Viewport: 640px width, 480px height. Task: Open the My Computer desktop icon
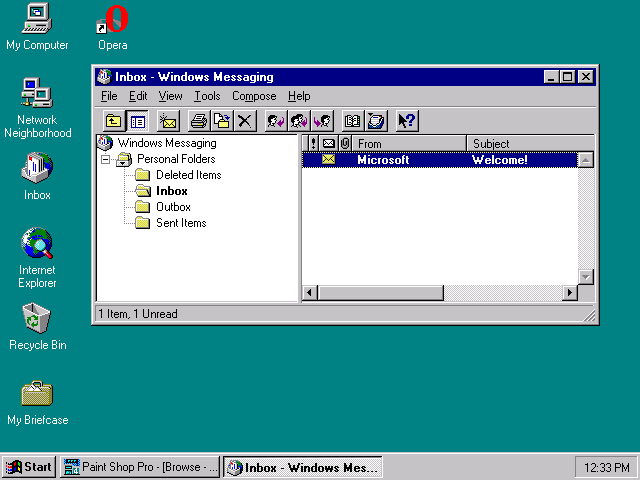point(37,27)
